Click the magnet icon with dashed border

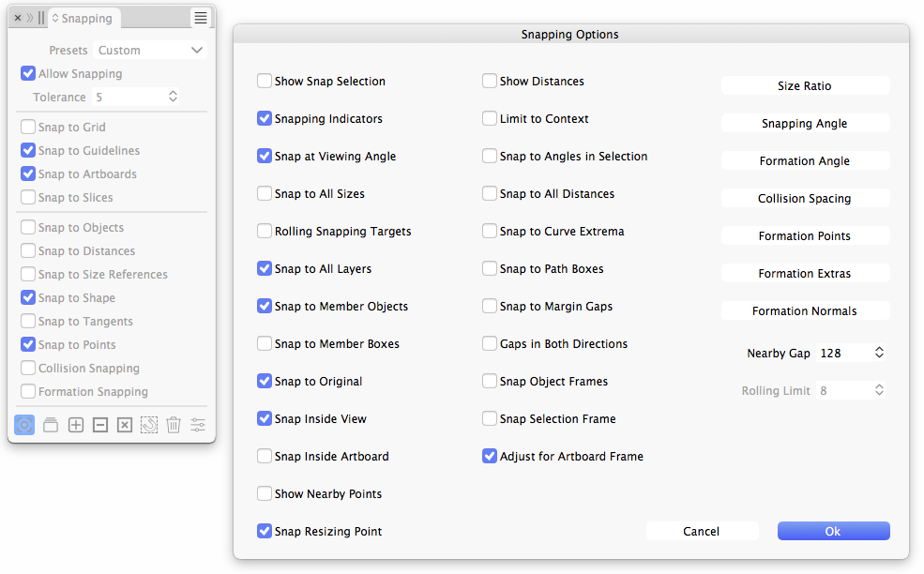point(149,425)
